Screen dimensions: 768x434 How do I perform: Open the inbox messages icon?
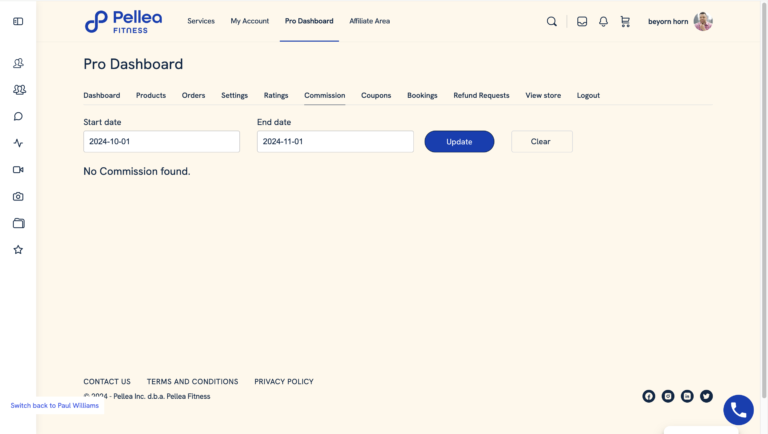click(x=582, y=22)
